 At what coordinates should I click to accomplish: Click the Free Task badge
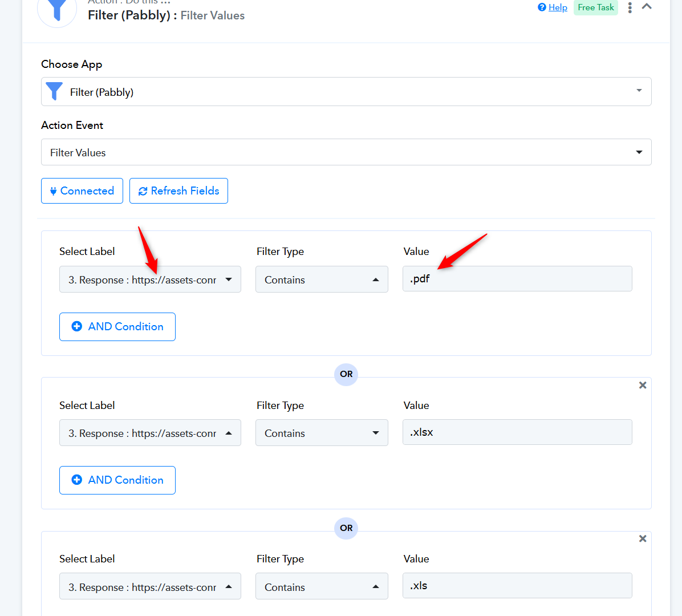[x=595, y=7]
